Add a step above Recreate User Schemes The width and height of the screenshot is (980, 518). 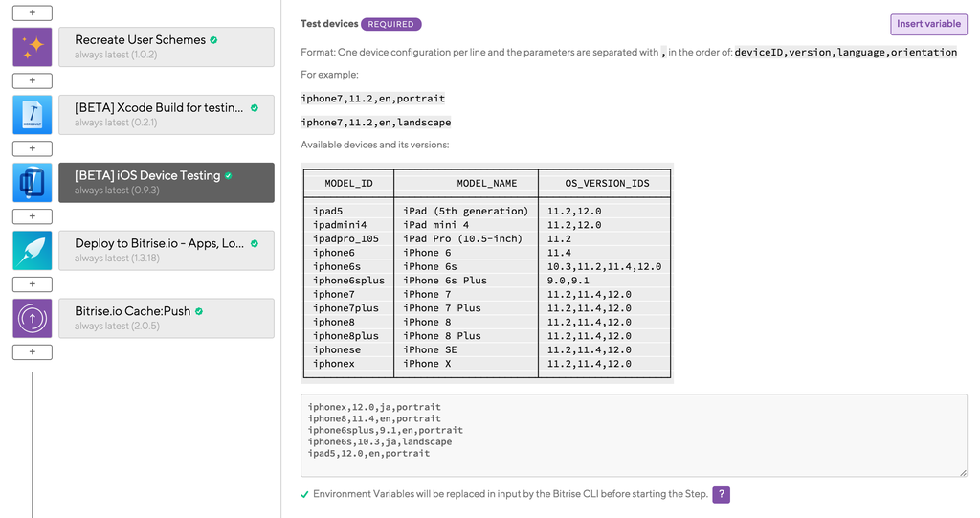pos(33,12)
